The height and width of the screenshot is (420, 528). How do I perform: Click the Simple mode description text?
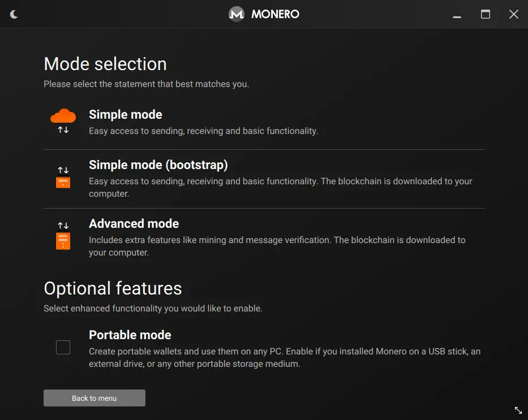tap(203, 131)
